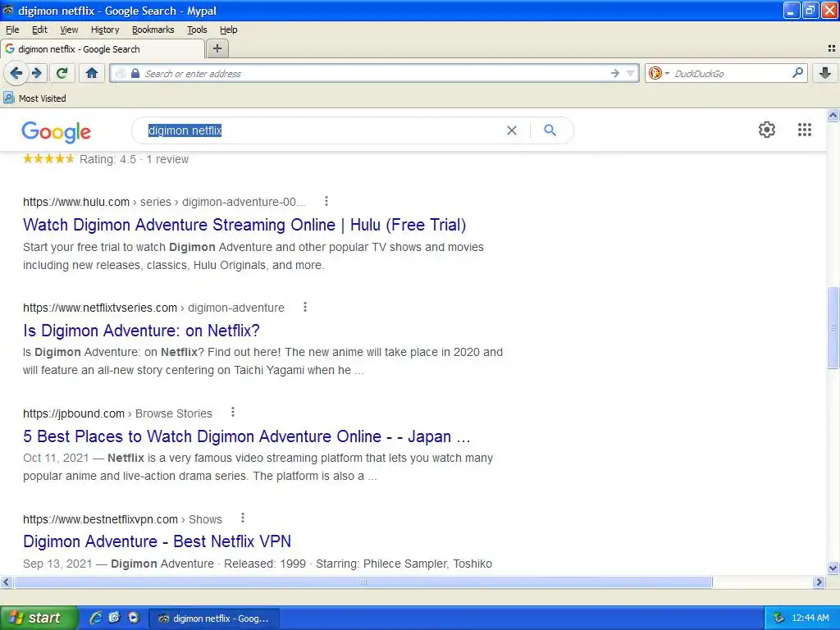Open the browser home page
The width and height of the screenshot is (840, 630).
(92, 73)
